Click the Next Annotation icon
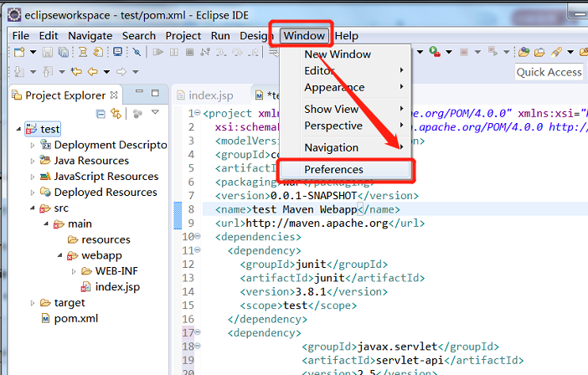Image resolution: width=588 pixels, height=375 pixels. [x=19, y=71]
